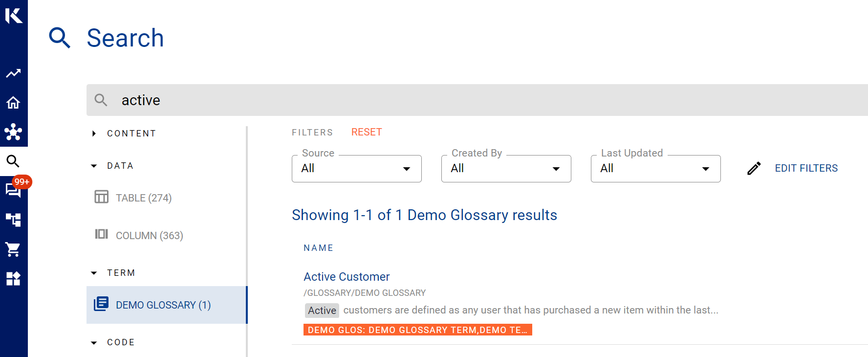Open the shopping cart icon

point(13,249)
